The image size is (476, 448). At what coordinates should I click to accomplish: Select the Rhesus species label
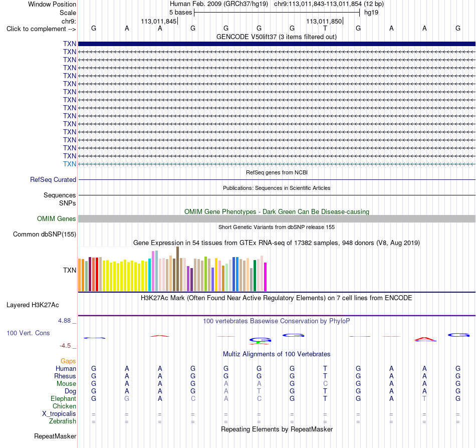65,376
